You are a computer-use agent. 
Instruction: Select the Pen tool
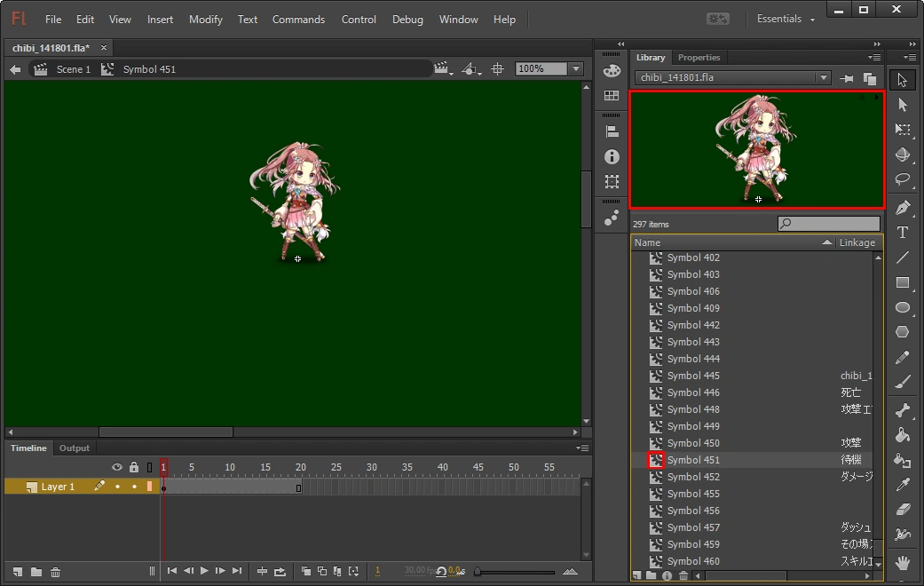[903, 208]
